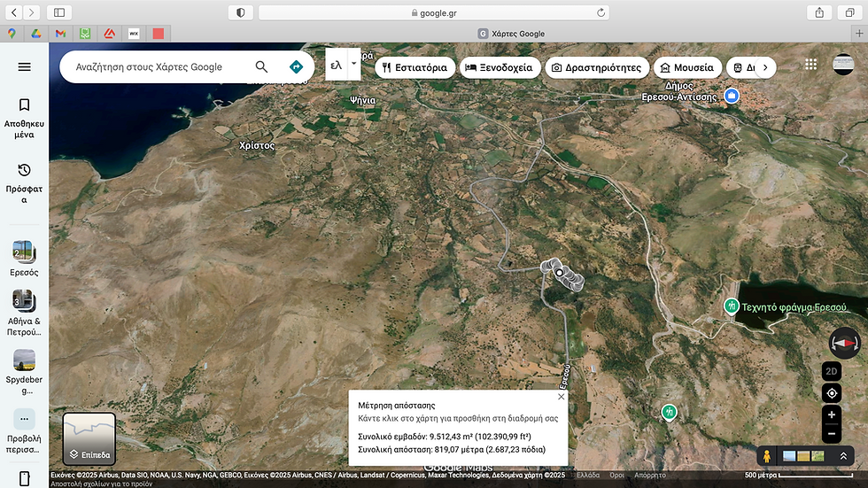Viewport: 868px width, 488px height.
Task: Toggle the Safari sidebar
Action: (59, 12)
